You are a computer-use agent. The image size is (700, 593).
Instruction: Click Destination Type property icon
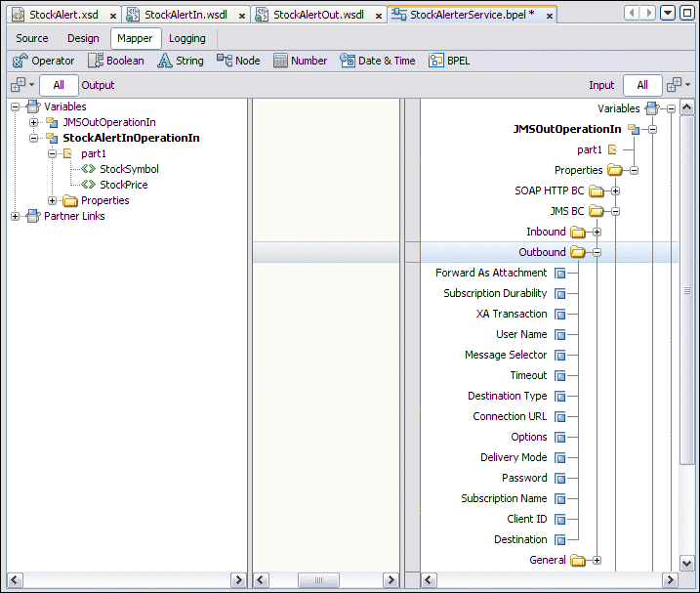(x=559, y=397)
